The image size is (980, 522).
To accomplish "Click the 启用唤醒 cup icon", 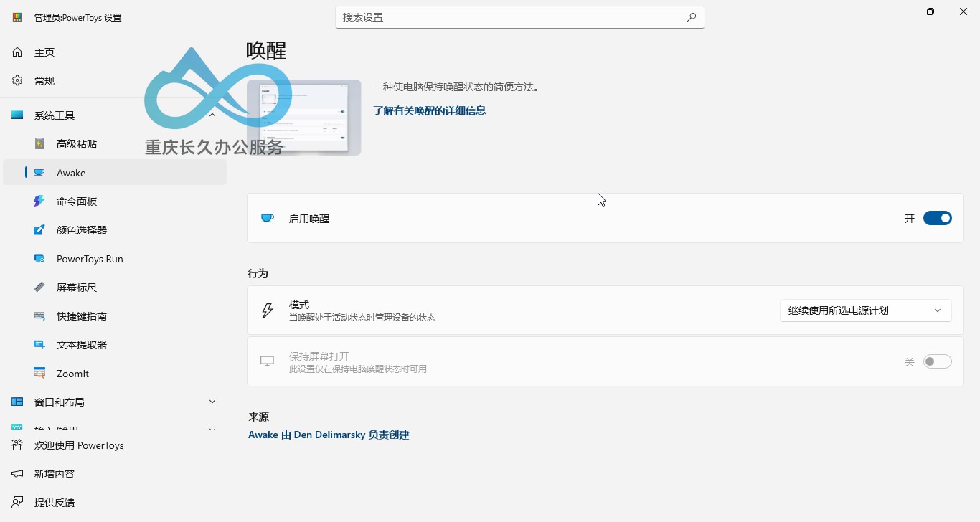I will tap(268, 219).
